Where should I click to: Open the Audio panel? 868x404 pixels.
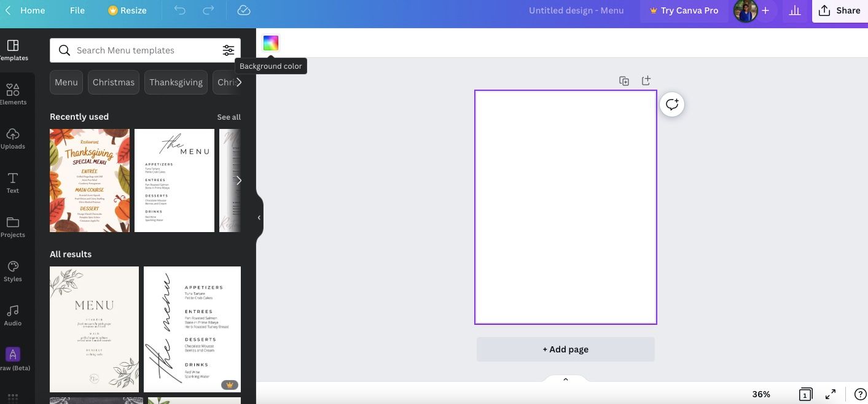tap(12, 314)
